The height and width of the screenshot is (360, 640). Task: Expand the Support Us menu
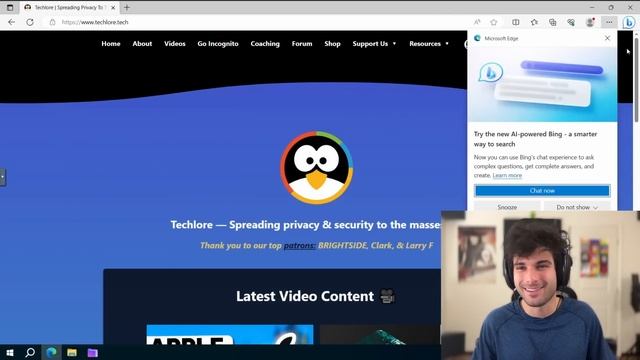[374, 44]
